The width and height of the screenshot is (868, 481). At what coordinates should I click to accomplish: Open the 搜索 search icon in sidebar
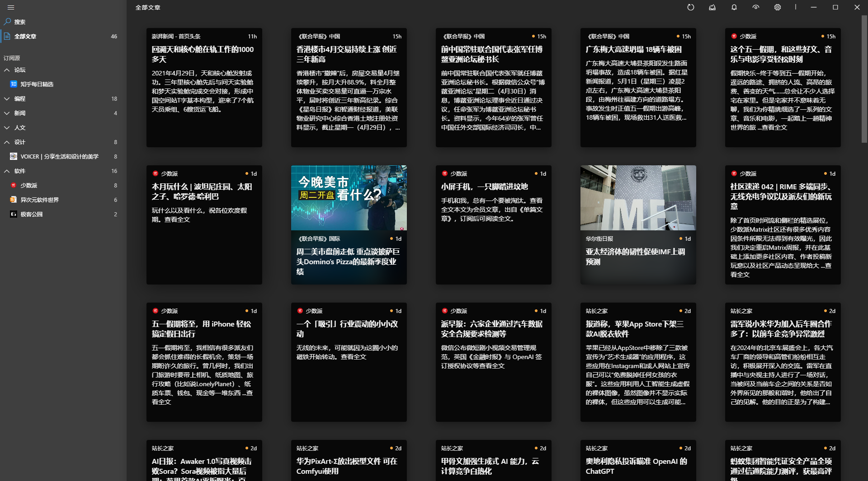[7, 22]
